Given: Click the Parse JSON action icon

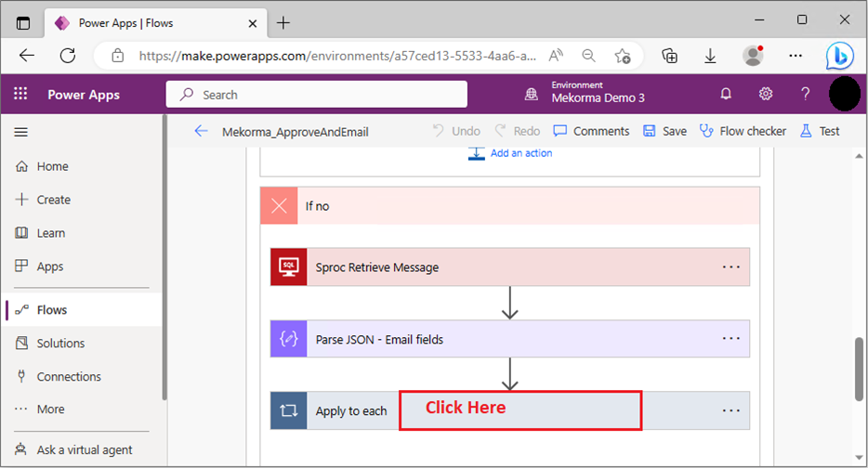Looking at the screenshot, I should click(x=288, y=339).
